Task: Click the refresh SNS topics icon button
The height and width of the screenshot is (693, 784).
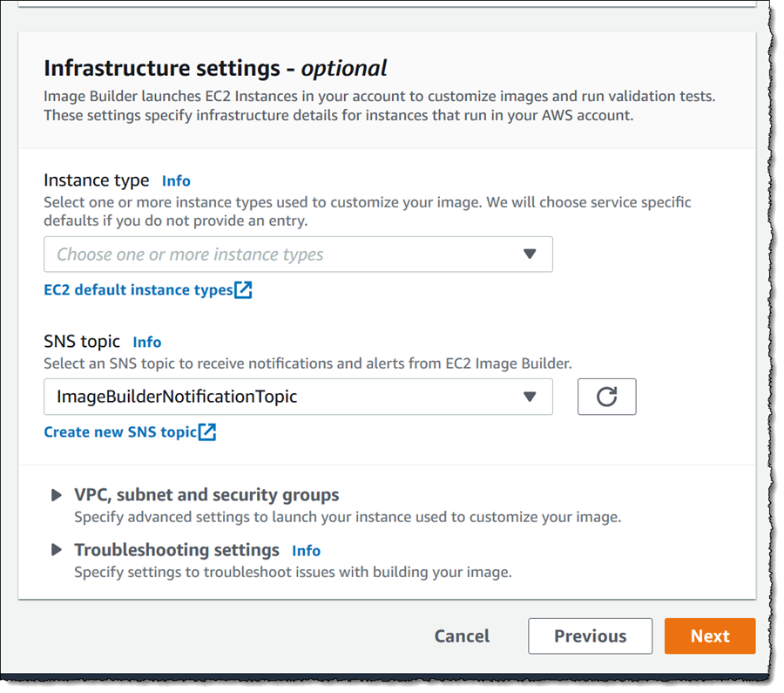Action: (606, 397)
